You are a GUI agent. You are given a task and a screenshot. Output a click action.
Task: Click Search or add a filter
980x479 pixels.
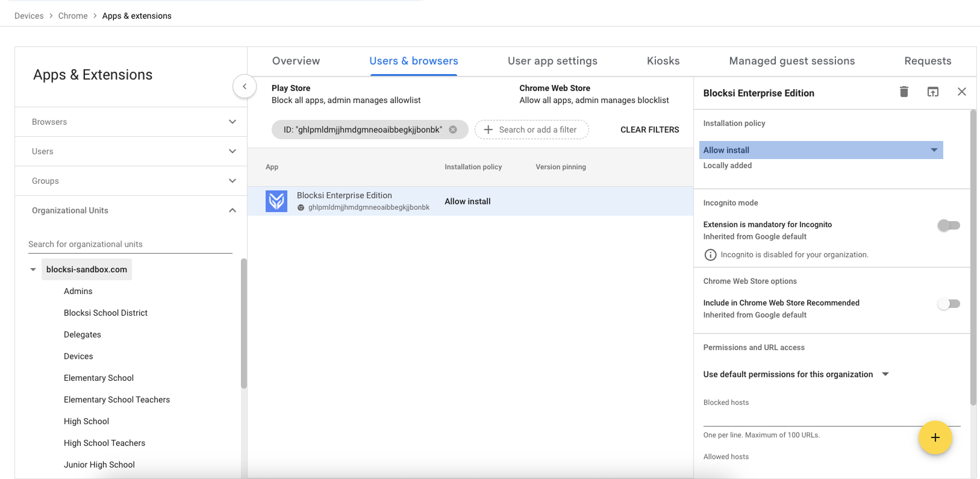coord(532,130)
